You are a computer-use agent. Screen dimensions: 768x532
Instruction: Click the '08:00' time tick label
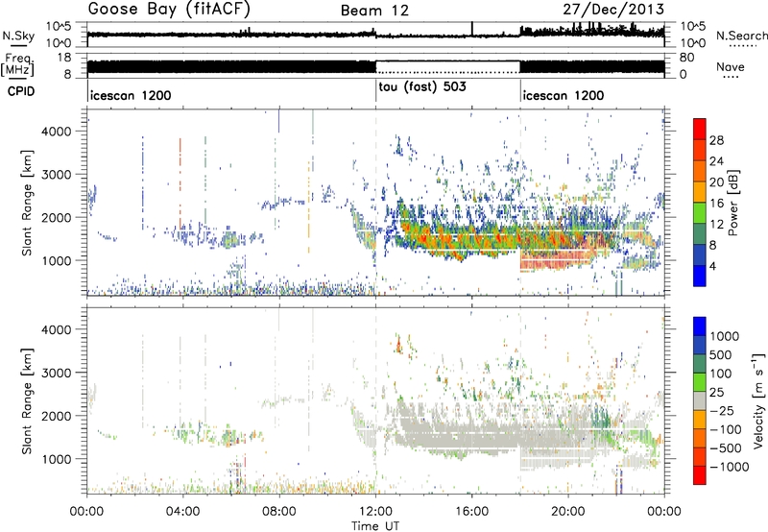[x=279, y=512]
